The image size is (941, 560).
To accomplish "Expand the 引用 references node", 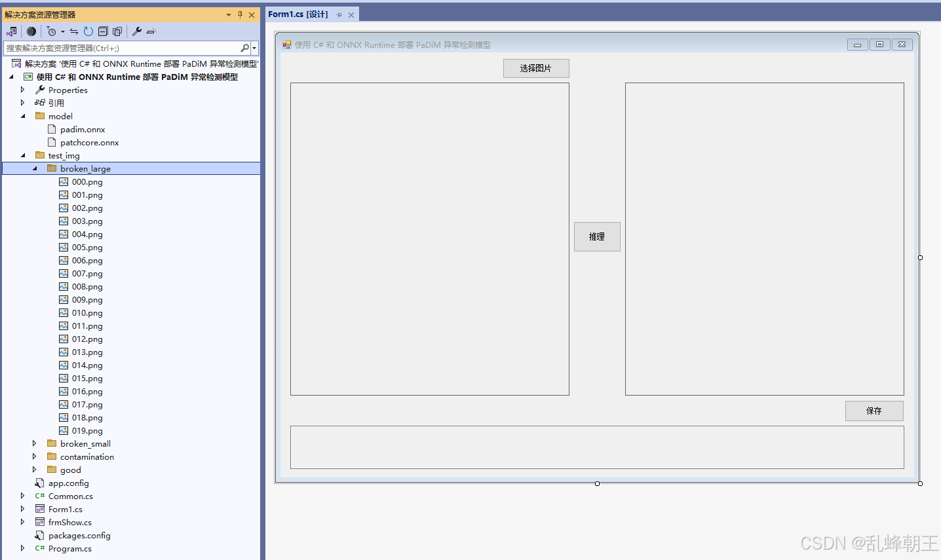I will tap(23, 103).
